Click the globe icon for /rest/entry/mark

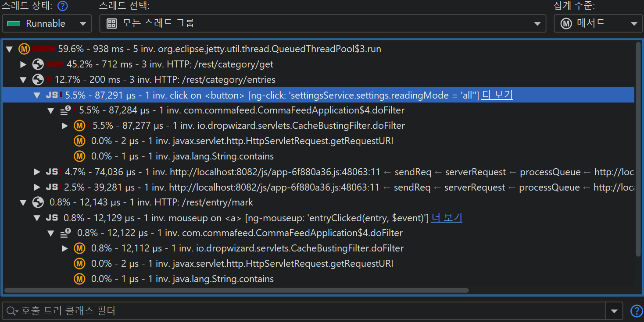(x=38, y=202)
